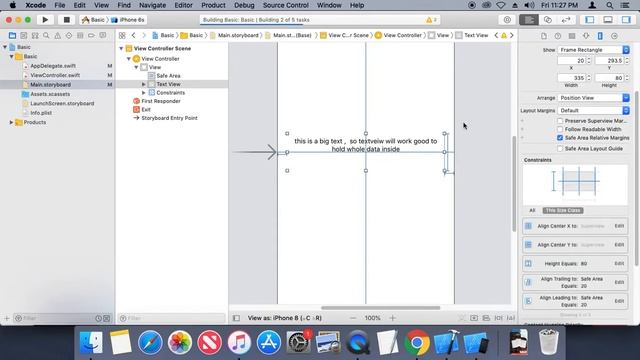The image size is (640, 360).
Task: Expand the Text View outline item
Action: [144, 84]
